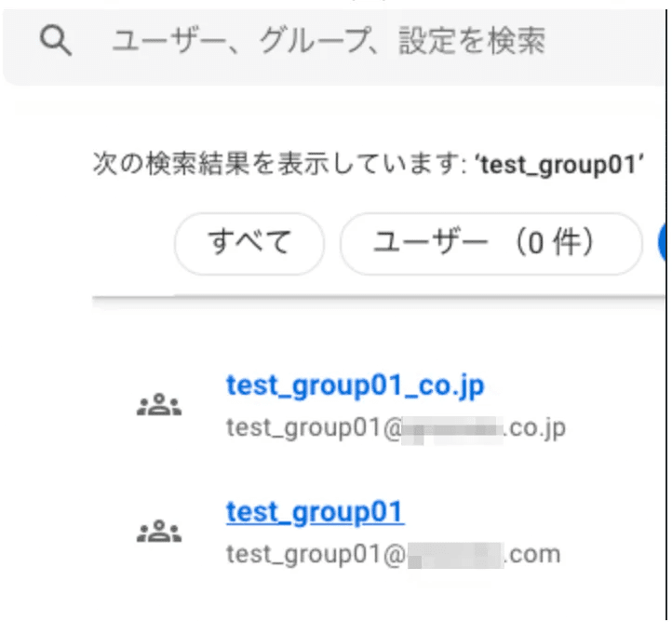This screenshot has width=672, height=622.
Task: Select the partially visible blue filter chip
Action: pos(662,243)
